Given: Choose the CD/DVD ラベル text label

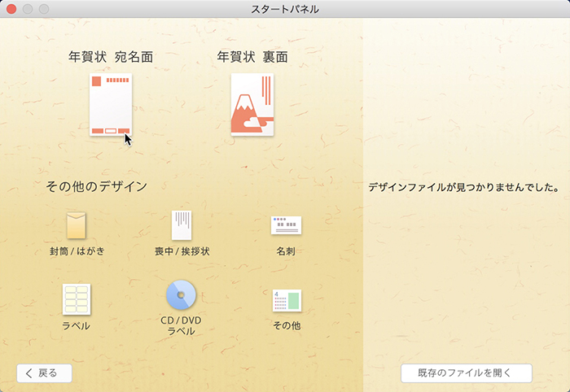Looking at the screenshot, I should click(x=181, y=325).
